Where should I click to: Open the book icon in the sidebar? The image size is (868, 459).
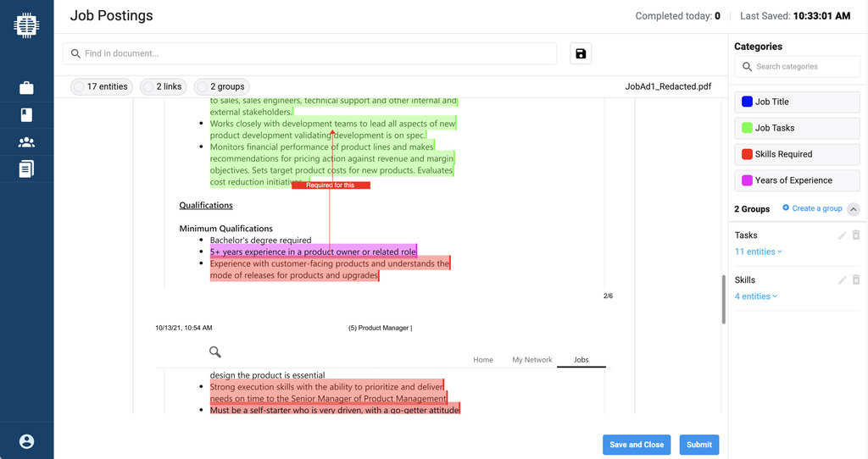coord(26,114)
